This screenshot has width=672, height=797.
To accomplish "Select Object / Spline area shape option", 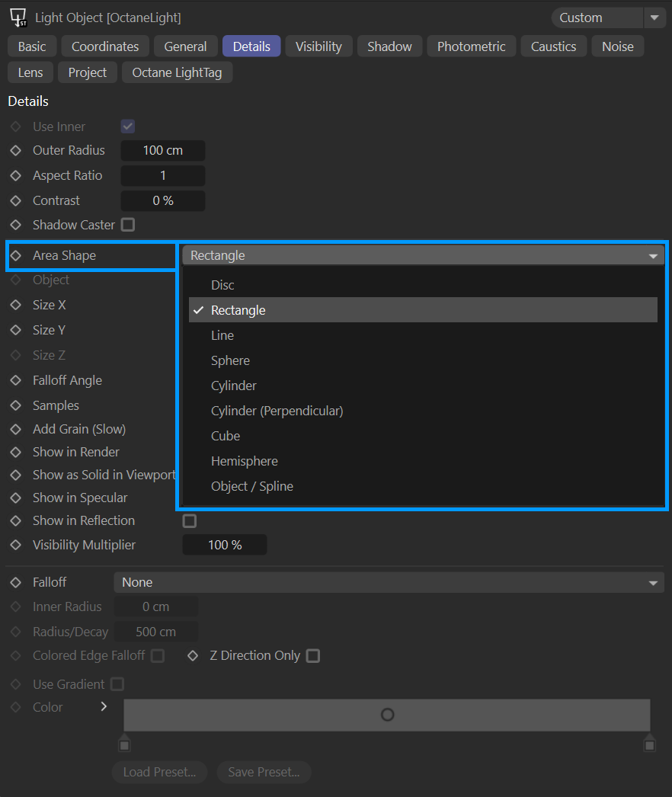I will (x=252, y=486).
